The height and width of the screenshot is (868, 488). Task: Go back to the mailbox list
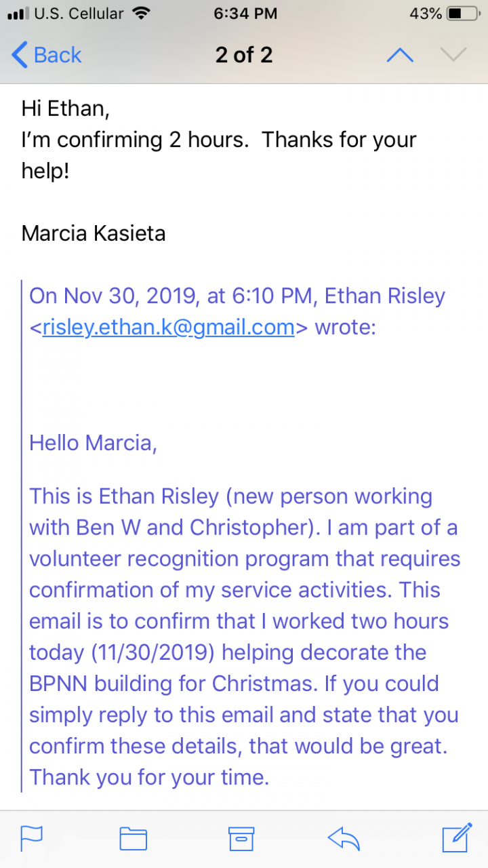(x=46, y=55)
